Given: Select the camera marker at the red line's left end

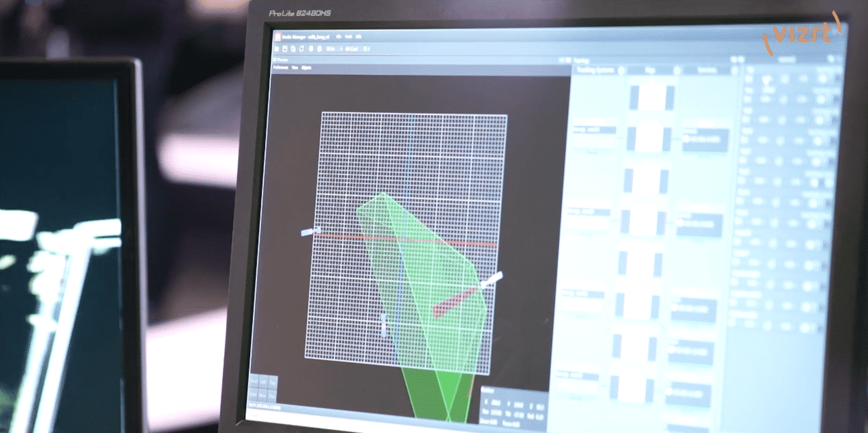Looking at the screenshot, I should click(311, 231).
